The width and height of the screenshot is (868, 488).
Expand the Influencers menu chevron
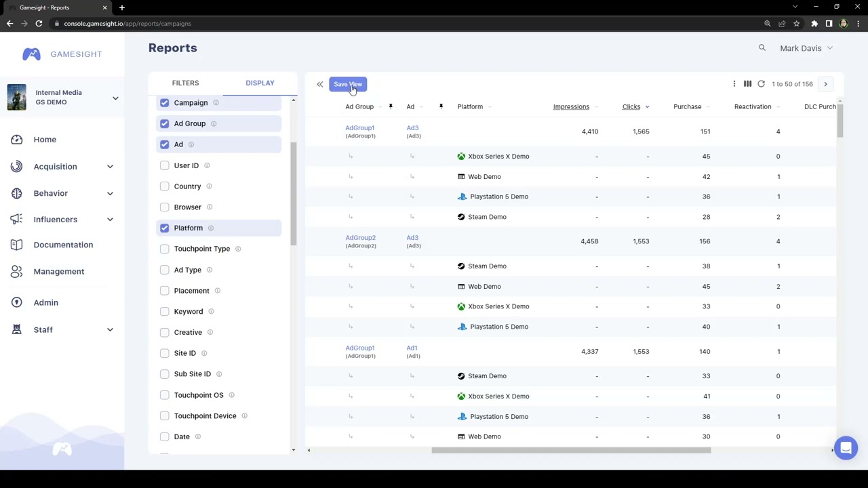(x=110, y=220)
